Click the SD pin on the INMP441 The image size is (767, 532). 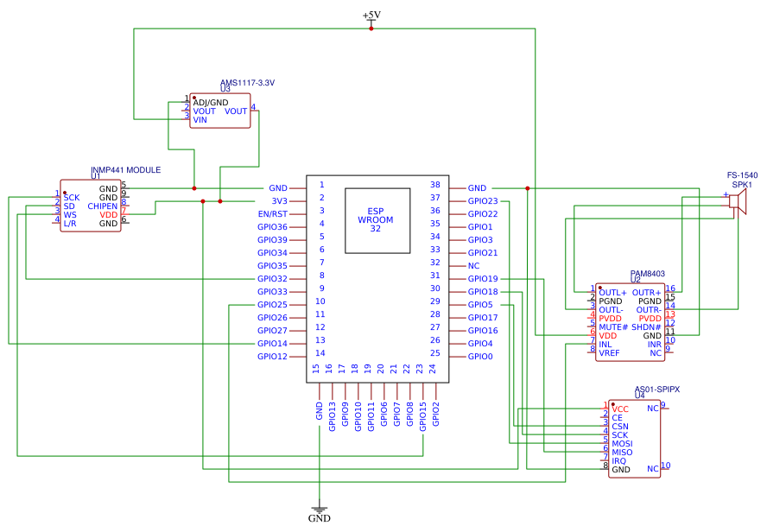69,206
